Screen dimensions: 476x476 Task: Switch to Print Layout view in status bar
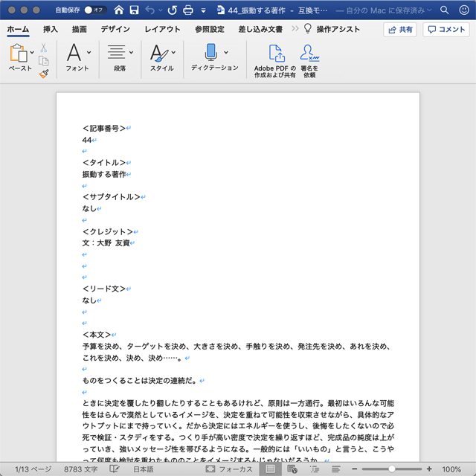271,469
